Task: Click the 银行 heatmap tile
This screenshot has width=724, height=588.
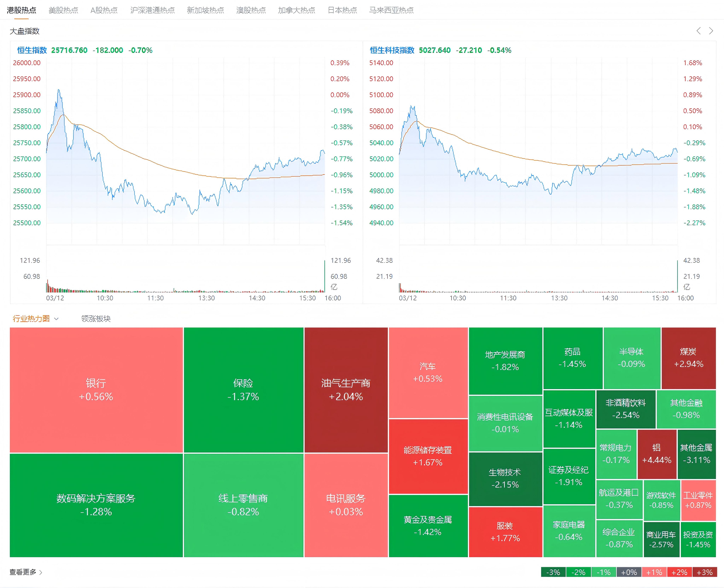Action: point(96,389)
